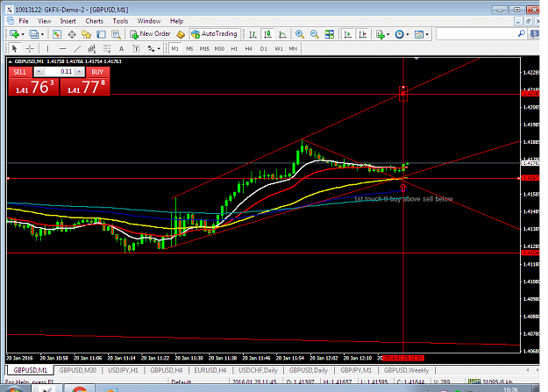Open the Charts menu
The width and height of the screenshot is (548, 392).
95,21
